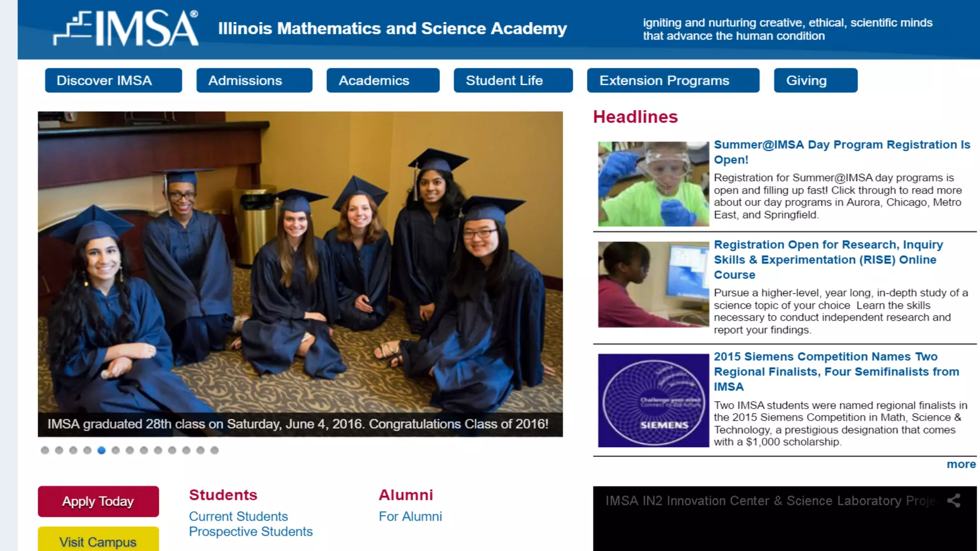Click the Visit Campus button
Image resolution: width=980 pixels, height=551 pixels.
(x=98, y=540)
